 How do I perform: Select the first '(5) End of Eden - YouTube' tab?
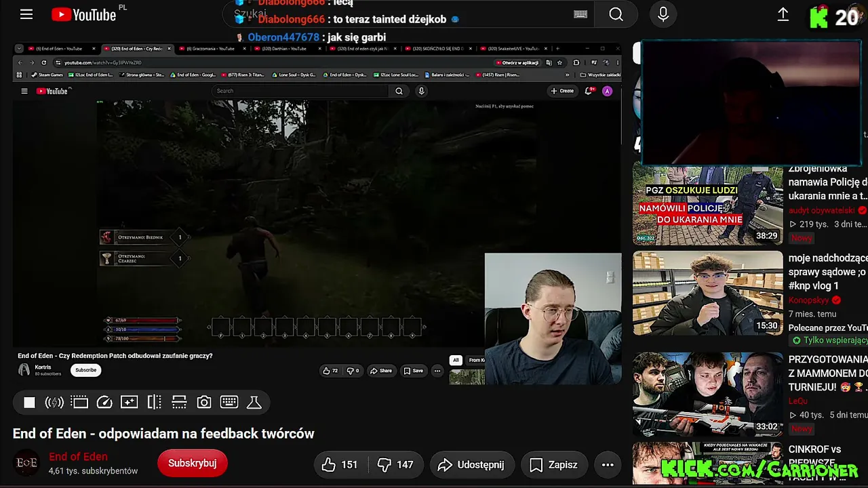point(61,49)
